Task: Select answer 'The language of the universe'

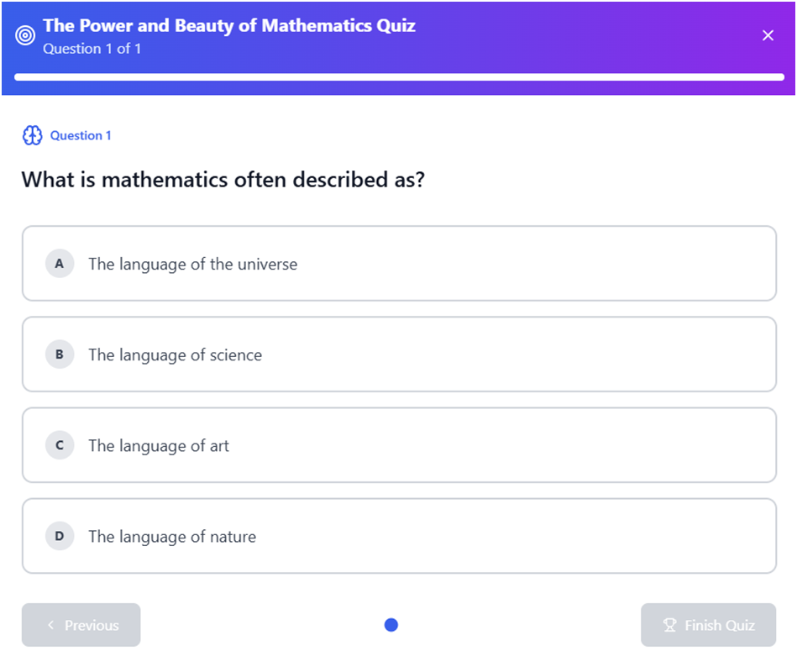Action: tap(399, 264)
